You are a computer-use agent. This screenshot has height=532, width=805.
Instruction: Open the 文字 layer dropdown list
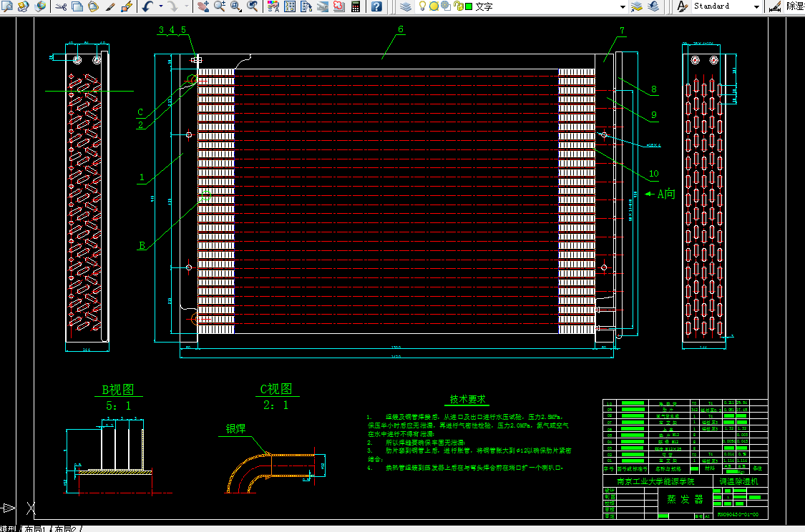[623, 6]
